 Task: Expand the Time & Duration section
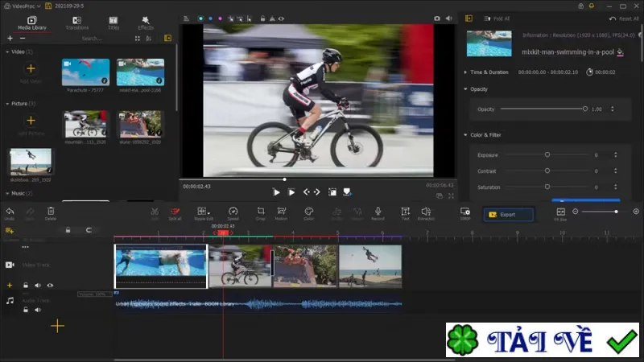click(465, 72)
